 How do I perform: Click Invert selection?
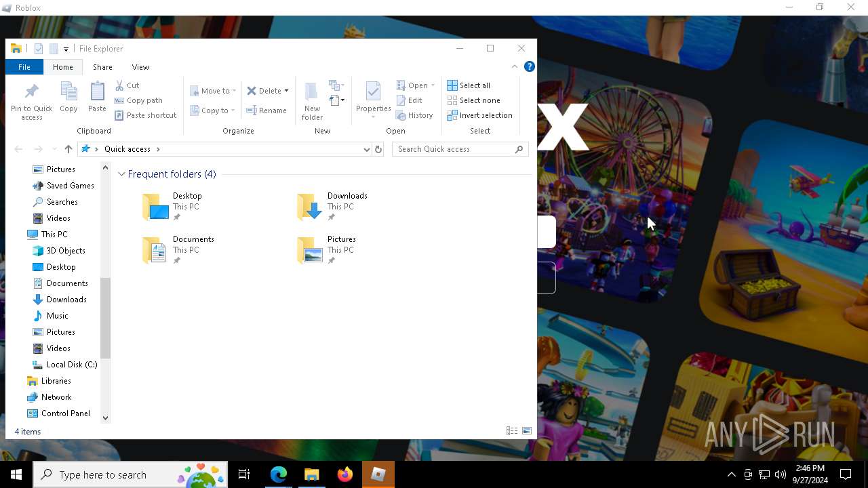tap(479, 115)
